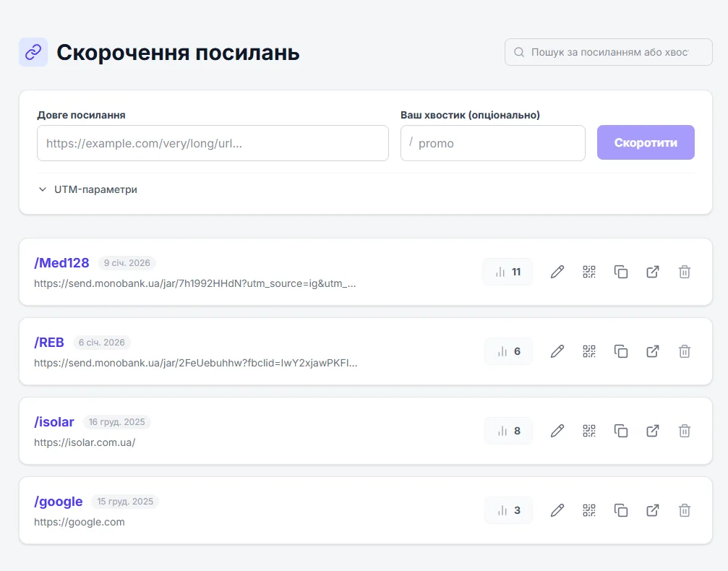The width and height of the screenshot is (728, 571).
Task: Open /REB link externally
Action: tap(653, 351)
